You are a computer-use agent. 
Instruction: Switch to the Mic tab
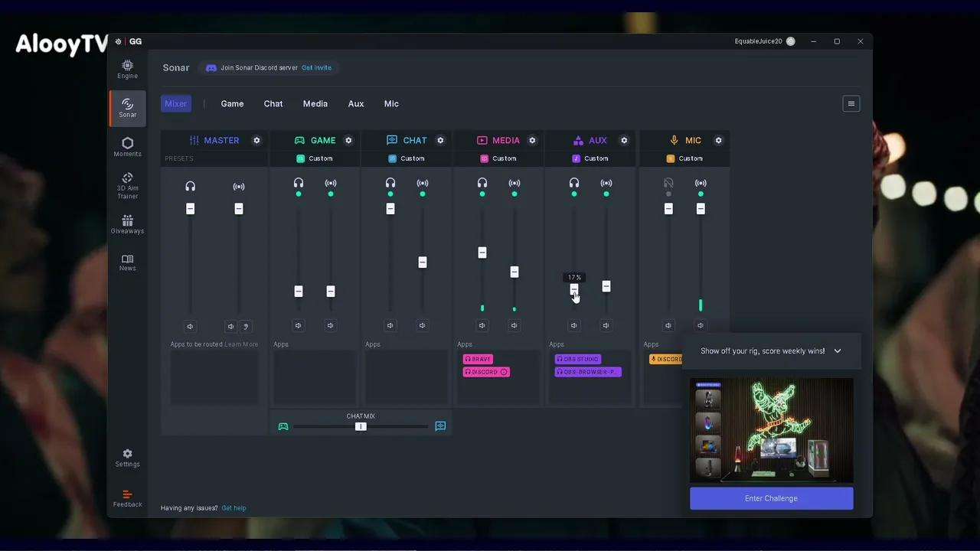coord(391,103)
